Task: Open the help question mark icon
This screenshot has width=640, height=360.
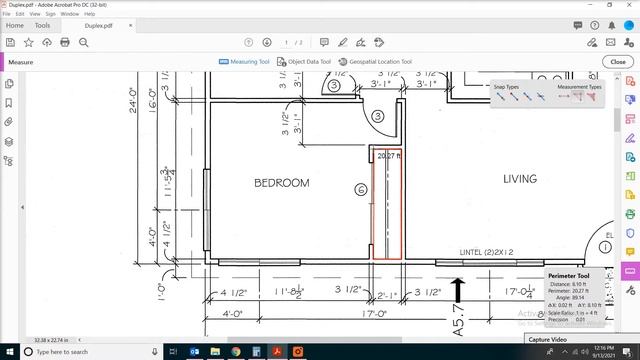Action: [x=595, y=25]
